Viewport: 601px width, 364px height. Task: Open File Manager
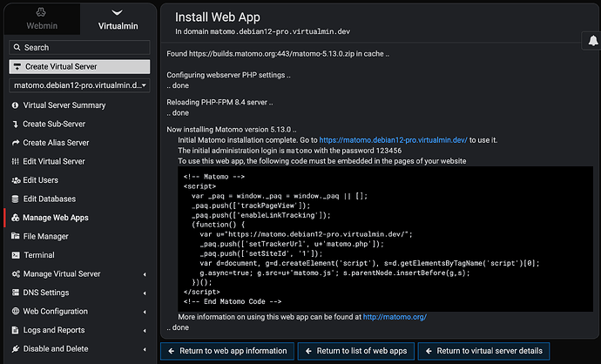pos(45,236)
